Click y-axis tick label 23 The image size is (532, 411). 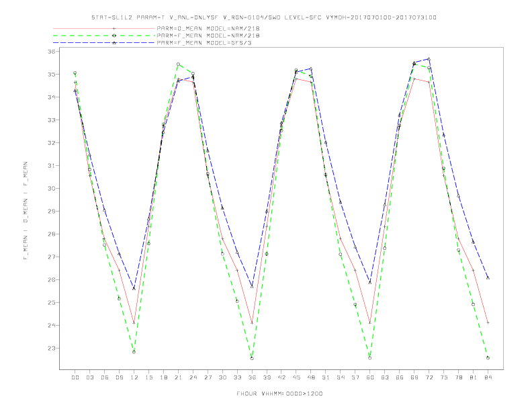pyautogui.click(x=52, y=349)
